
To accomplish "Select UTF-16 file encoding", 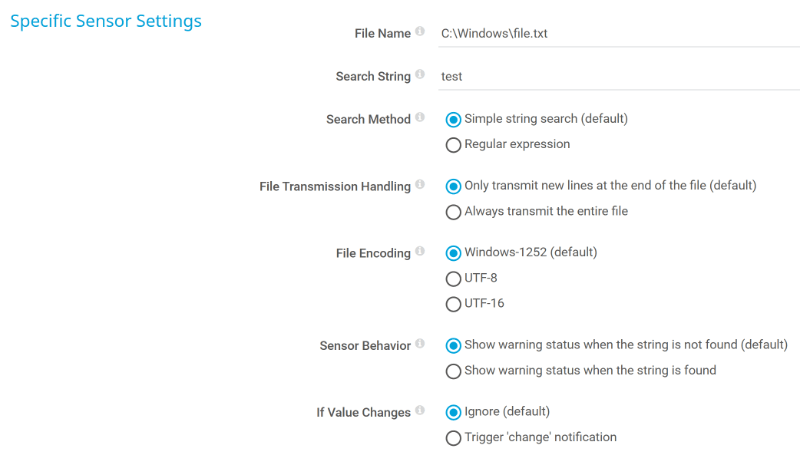I will tap(454, 303).
